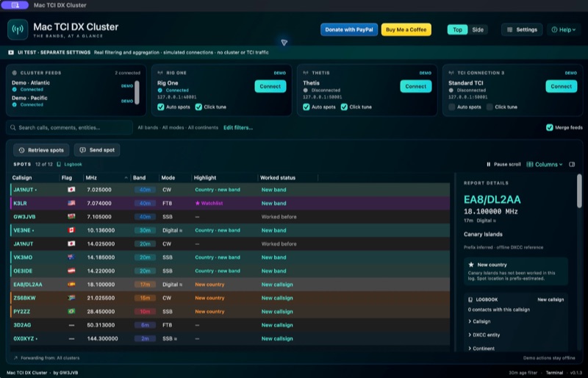This screenshot has width=588, height=378.
Task: Select the 3D2AG spot row
Action: point(230,325)
